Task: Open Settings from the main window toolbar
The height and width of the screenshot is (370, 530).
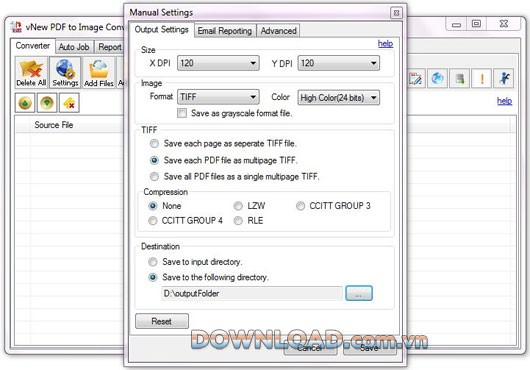Action: tap(65, 73)
